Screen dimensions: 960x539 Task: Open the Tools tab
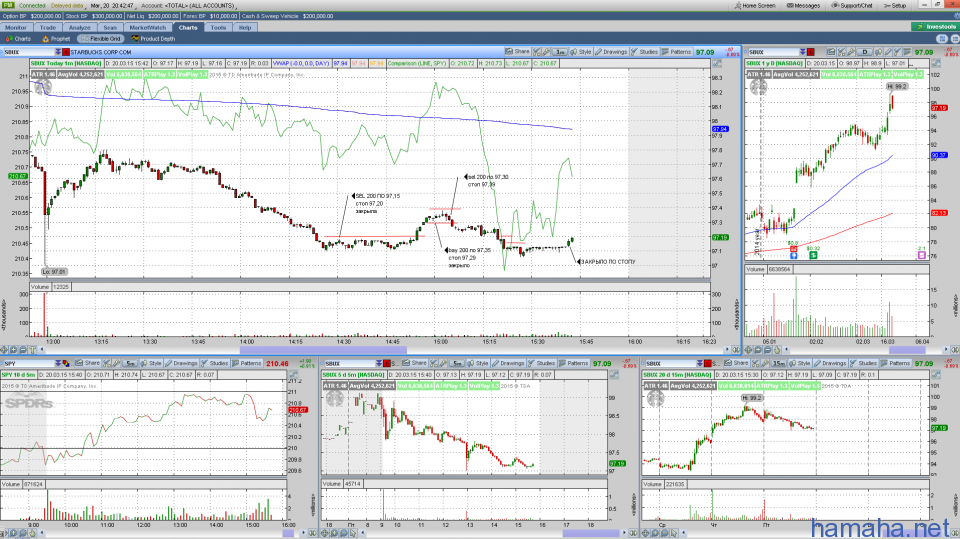(218, 28)
